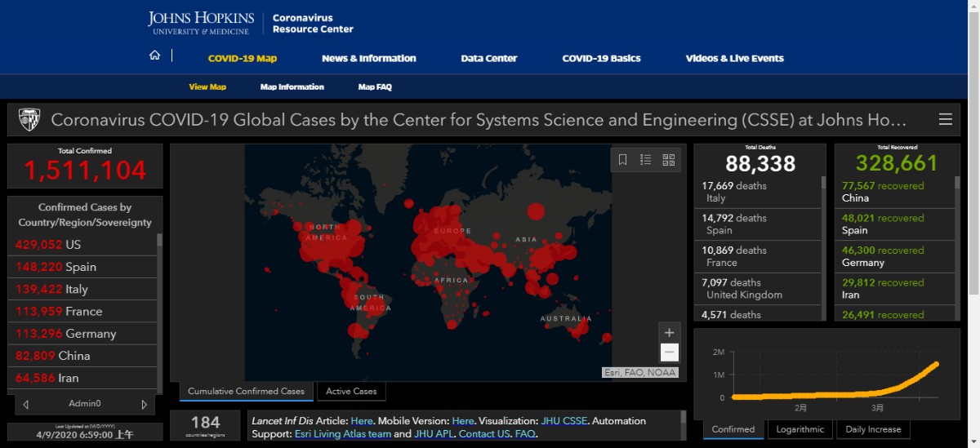Zoom in on the map with plus
This screenshot has width=980, height=448.
point(669,332)
